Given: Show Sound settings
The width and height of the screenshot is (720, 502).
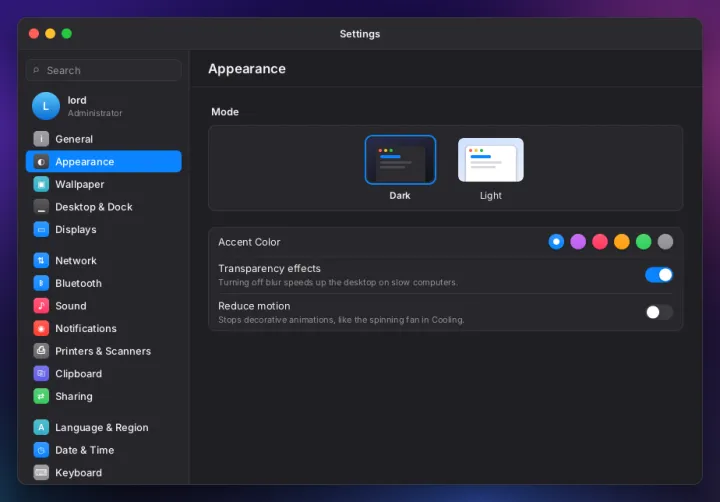Looking at the screenshot, I should 104,305.
